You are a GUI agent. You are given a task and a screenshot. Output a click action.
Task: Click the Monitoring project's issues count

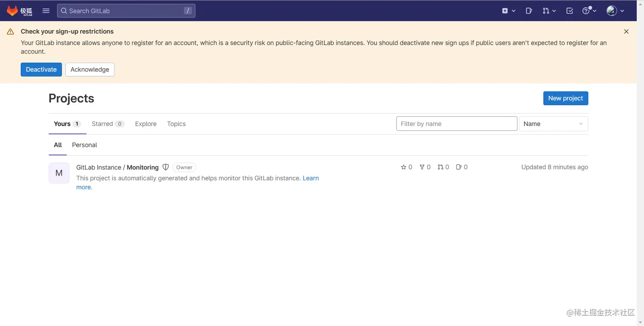[462, 167]
